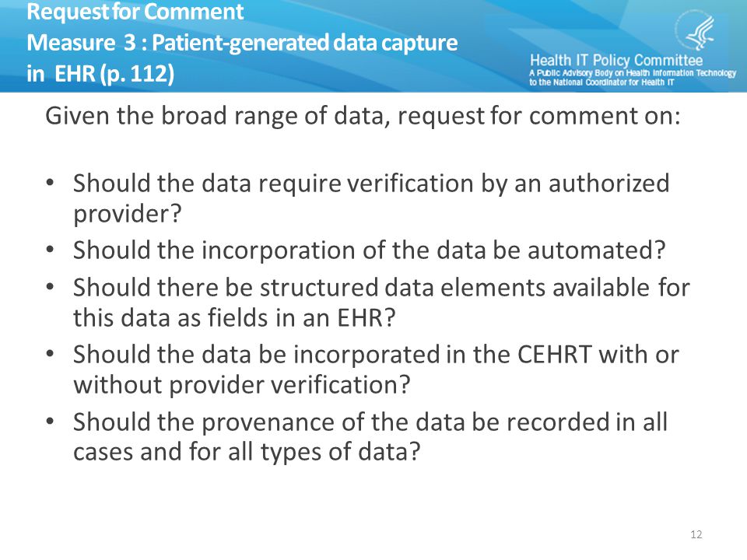The width and height of the screenshot is (747, 560).
Task: Click 'to the National Coordinator for Health IT' text
Action: (601, 82)
